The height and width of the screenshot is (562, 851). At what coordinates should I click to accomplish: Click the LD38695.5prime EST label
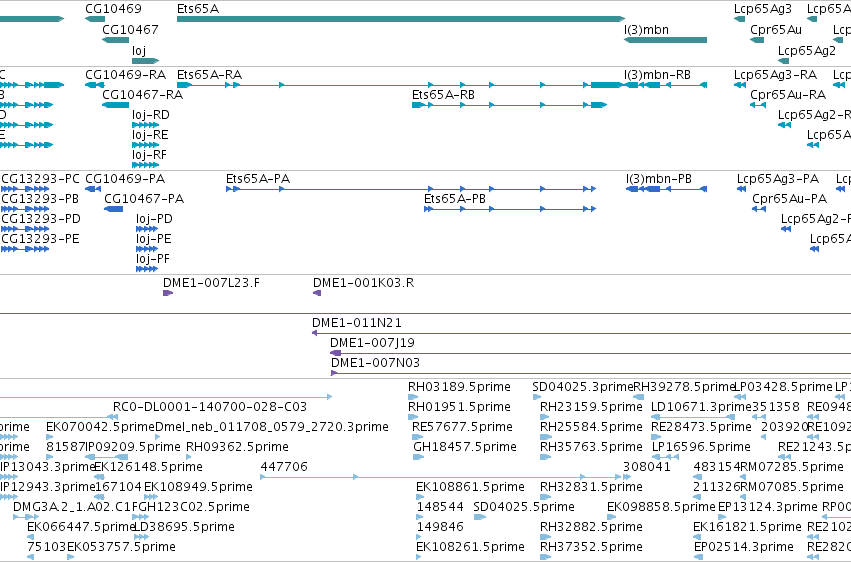point(184,527)
